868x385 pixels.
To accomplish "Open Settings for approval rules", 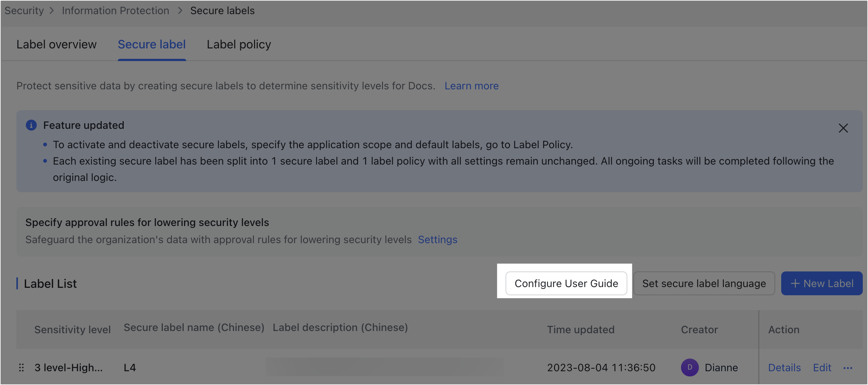I will coord(438,239).
